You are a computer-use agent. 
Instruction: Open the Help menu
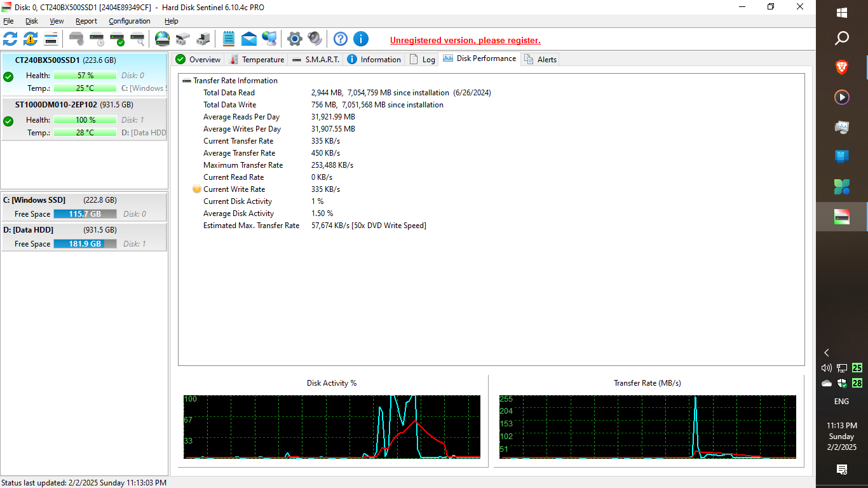click(x=172, y=21)
